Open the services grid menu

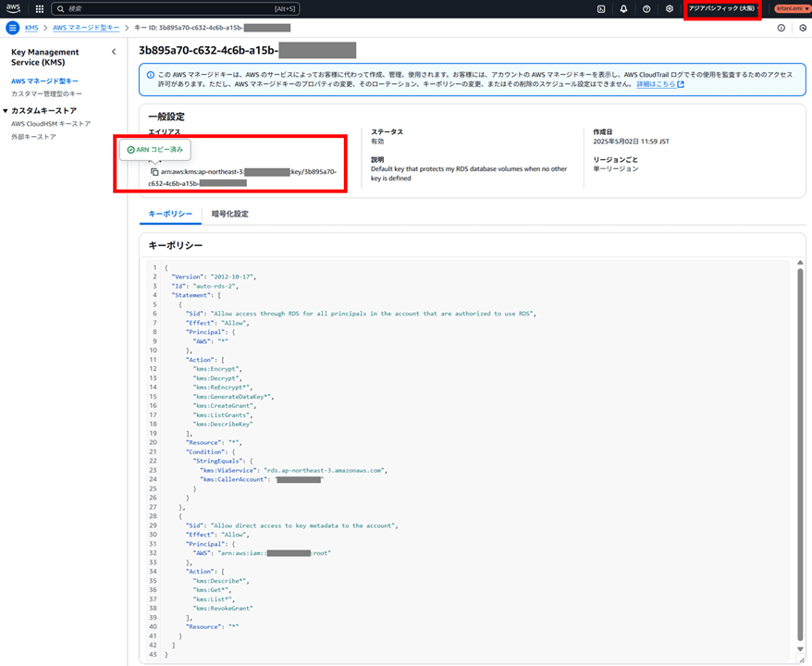[x=40, y=9]
